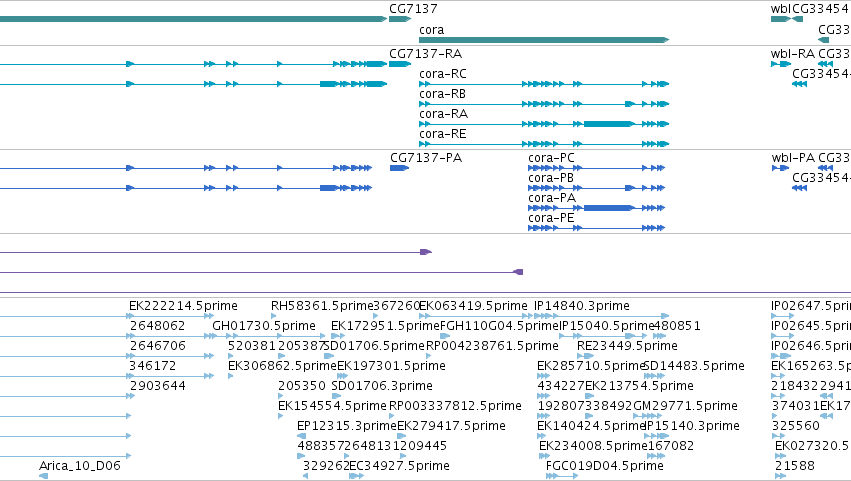Screen dimensions: 851x481
Task: Select EST FGC019D04.5prime
Action: point(605,466)
